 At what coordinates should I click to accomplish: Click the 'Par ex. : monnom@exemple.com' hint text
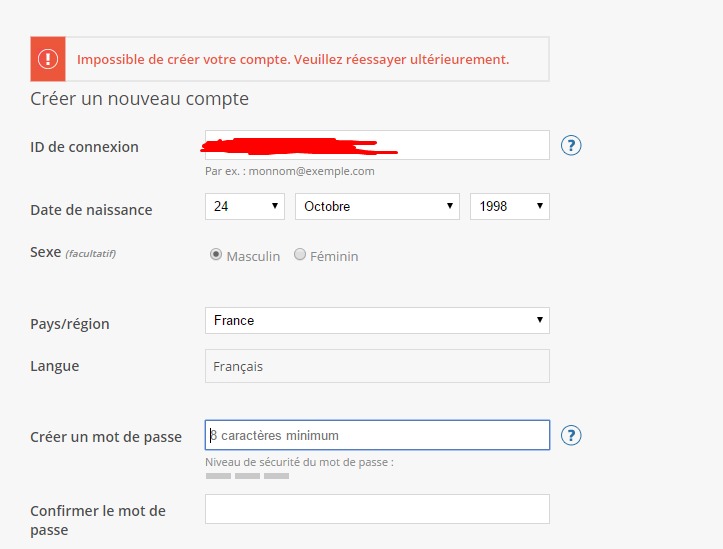(x=290, y=171)
